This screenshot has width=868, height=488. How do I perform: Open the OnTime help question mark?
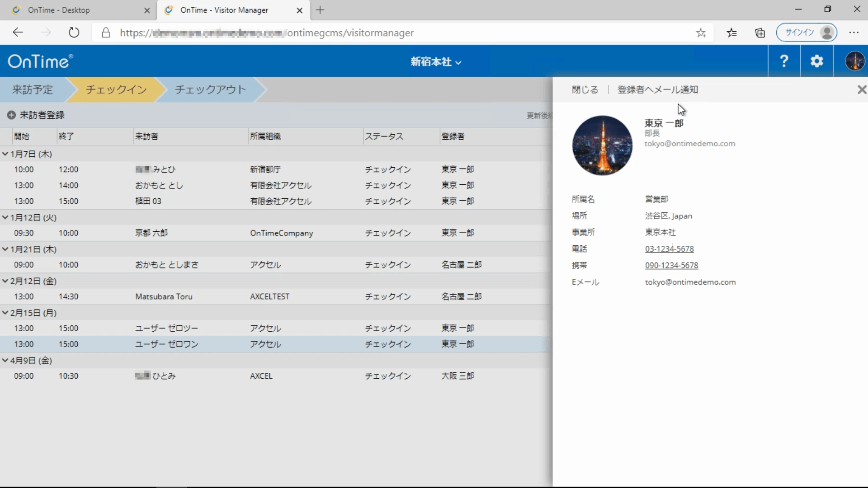784,61
